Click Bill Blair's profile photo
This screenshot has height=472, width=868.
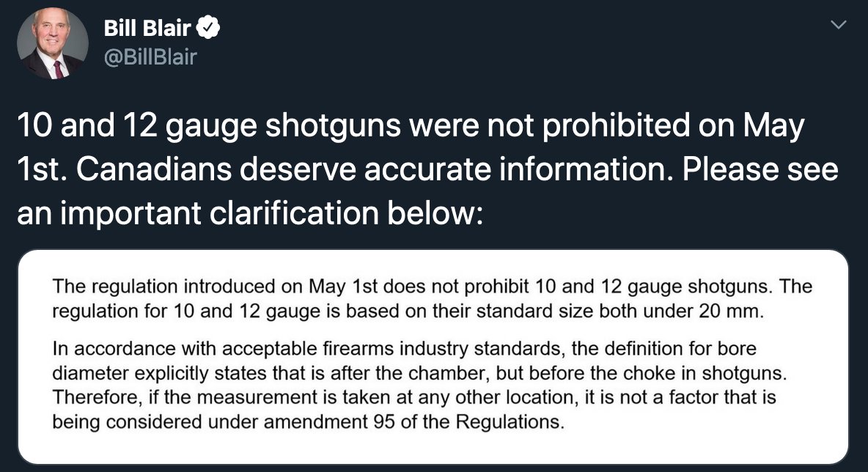tap(53, 43)
